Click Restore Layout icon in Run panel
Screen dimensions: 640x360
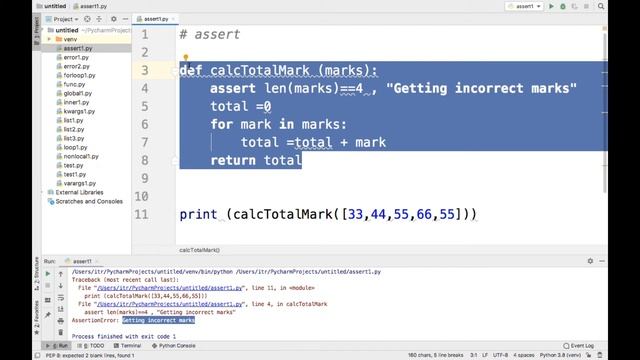click(48, 300)
